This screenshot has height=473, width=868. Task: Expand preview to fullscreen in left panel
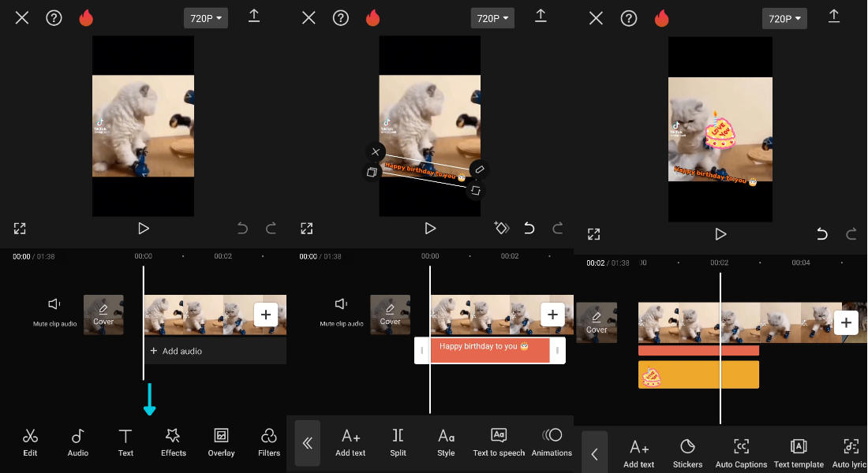(20, 229)
